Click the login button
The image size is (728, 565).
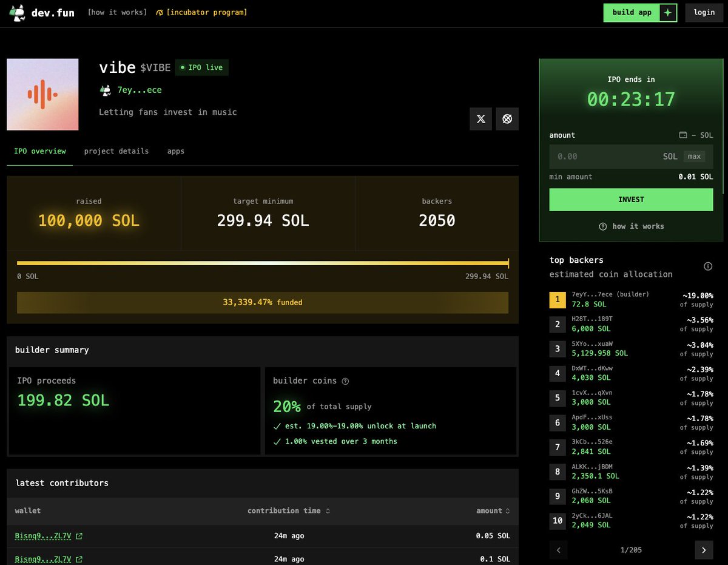(x=704, y=13)
